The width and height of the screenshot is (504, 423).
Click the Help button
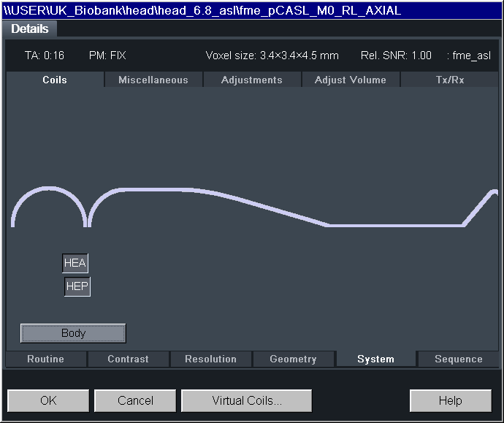pos(450,400)
